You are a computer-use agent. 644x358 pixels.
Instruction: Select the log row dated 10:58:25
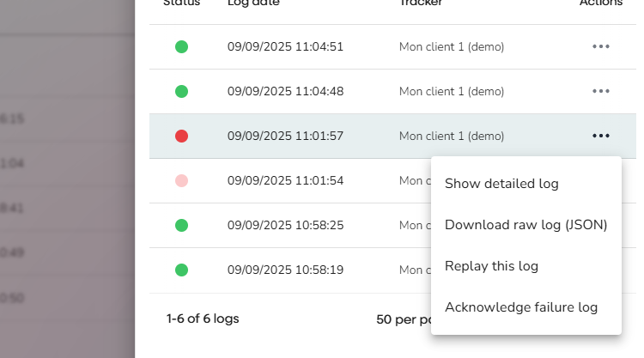[285, 225]
